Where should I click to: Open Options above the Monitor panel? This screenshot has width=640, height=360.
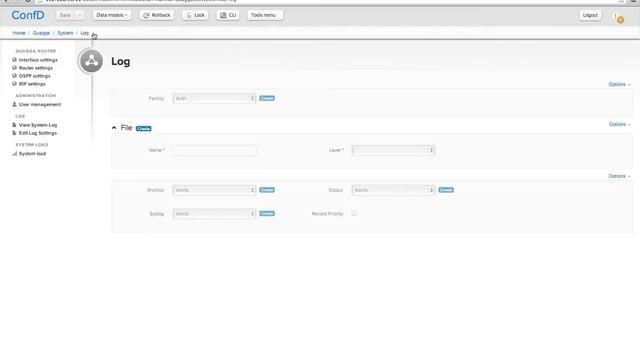(619, 176)
